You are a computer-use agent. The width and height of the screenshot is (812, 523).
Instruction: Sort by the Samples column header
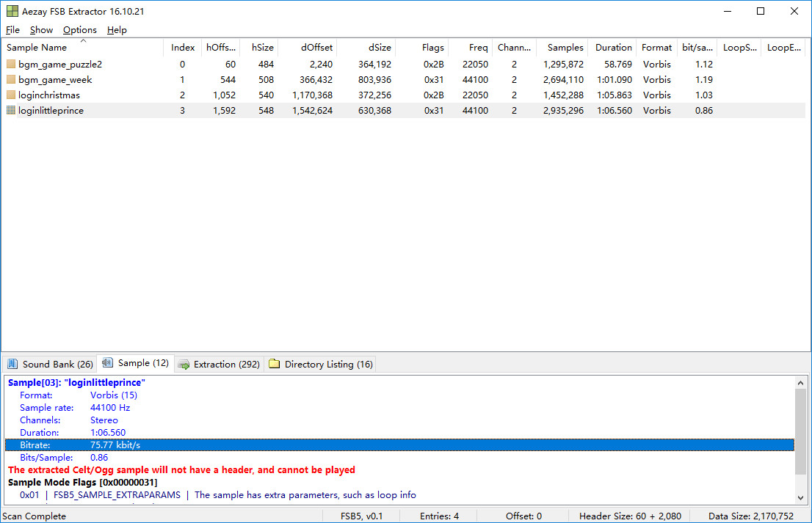point(562,48)
